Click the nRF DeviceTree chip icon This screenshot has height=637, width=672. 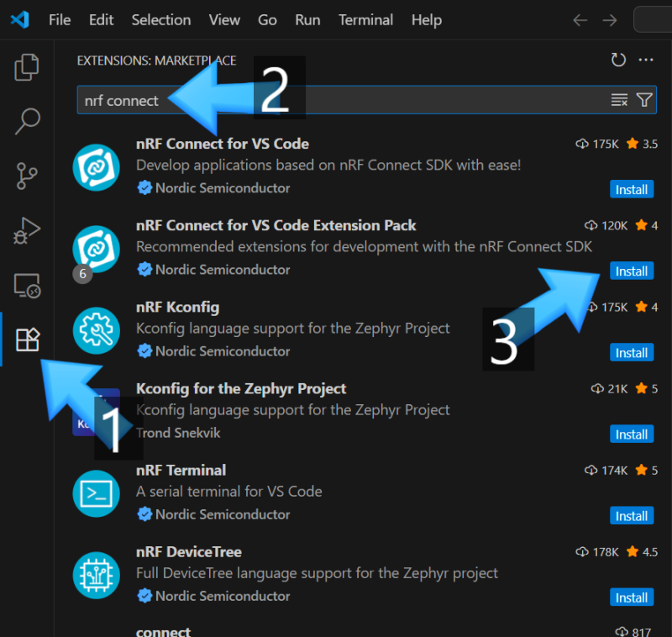[x=96, y=576]
